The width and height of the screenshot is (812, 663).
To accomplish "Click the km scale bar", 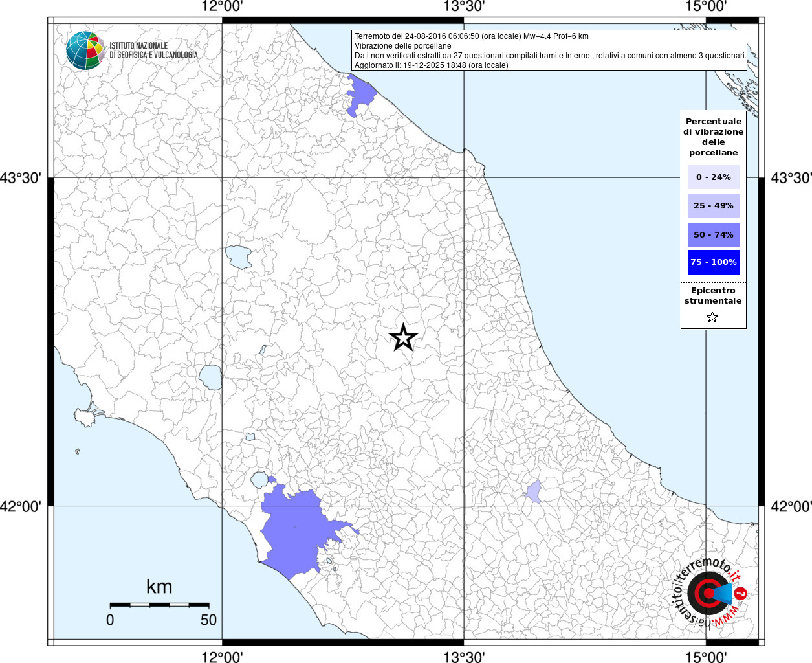I will coord(159,605).
